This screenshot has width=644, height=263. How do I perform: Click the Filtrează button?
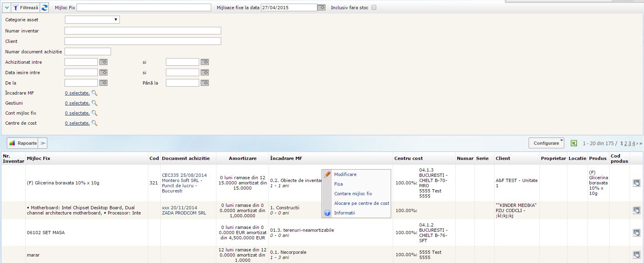pos(25,8)
